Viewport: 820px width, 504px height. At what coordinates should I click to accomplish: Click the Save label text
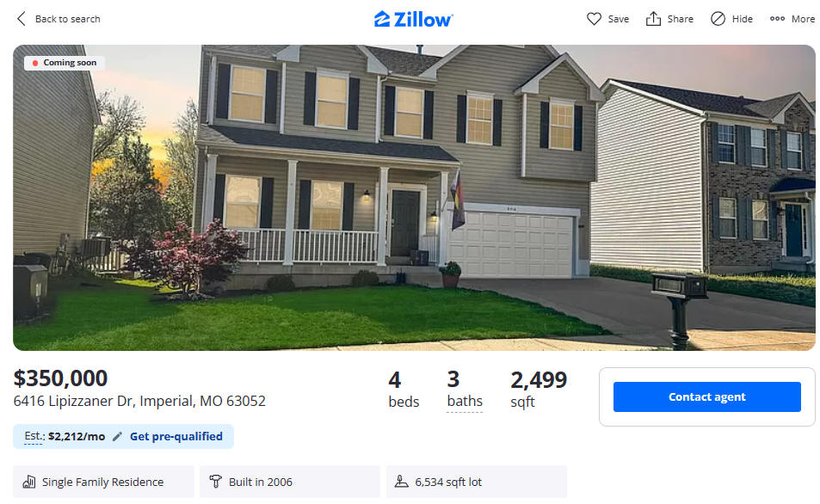tap(618, 19)
